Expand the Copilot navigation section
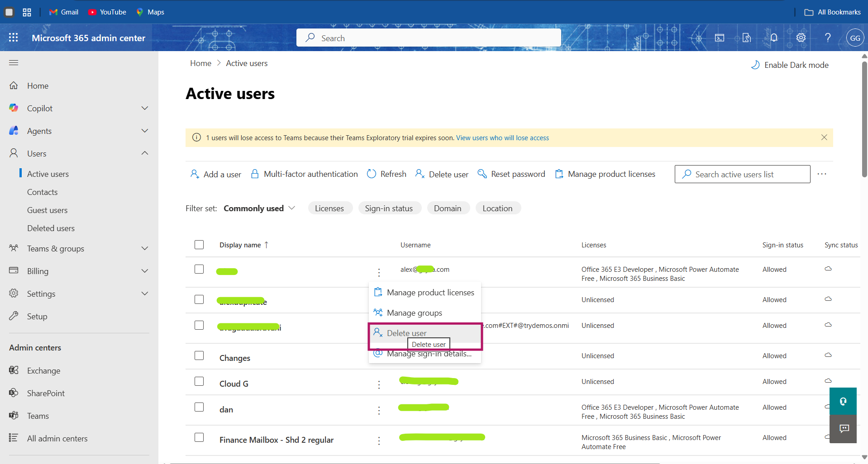The height and width of the screenshot is (464, 868). (x=144, y=108)
